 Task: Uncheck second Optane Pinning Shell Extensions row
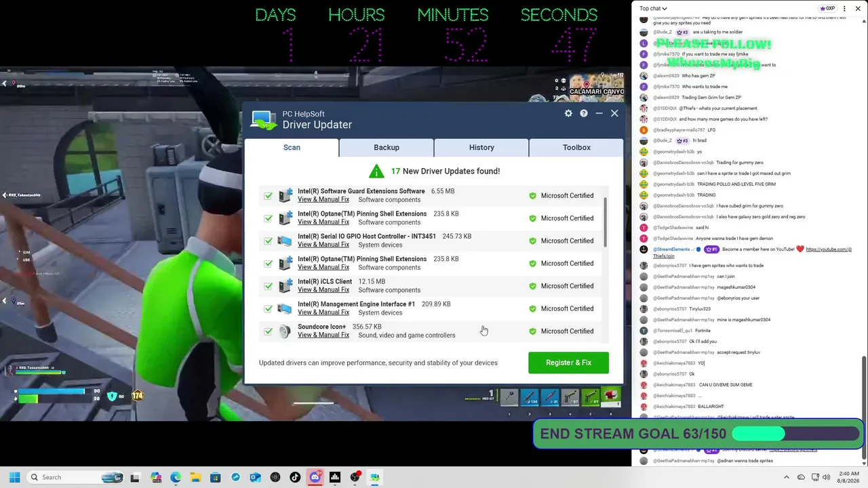[x=269, y=264]
